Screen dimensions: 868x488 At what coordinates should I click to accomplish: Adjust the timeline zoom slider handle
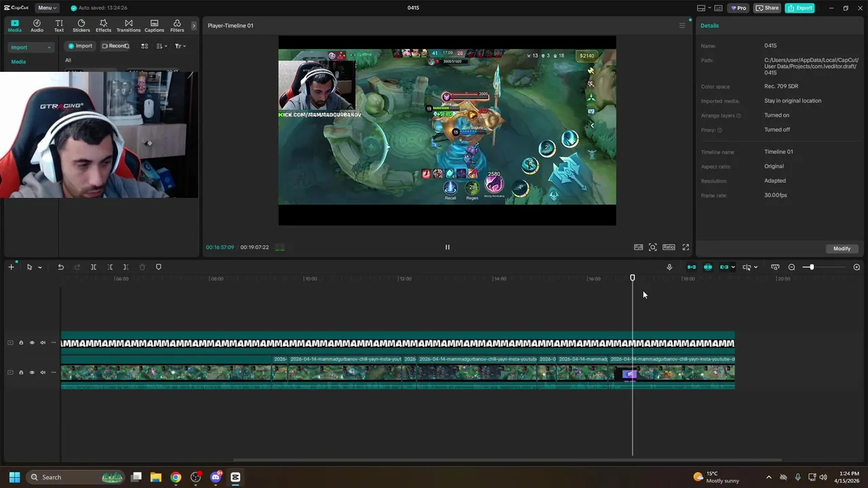(811, 267)
